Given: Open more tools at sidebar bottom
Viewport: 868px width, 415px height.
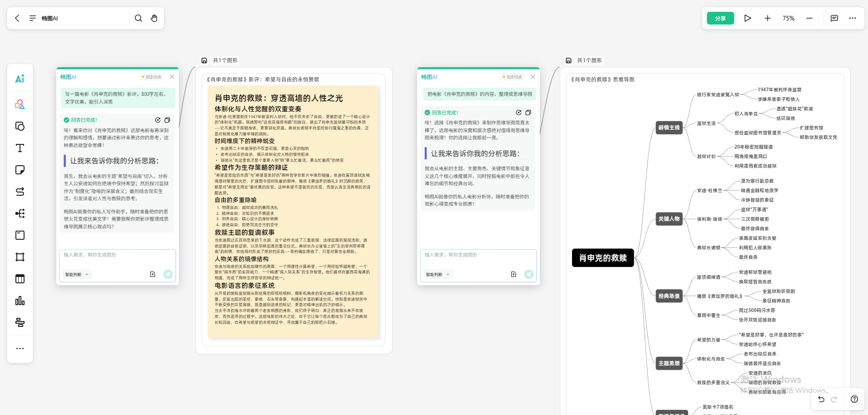Looking at the screenshot, I should point(20,348).
